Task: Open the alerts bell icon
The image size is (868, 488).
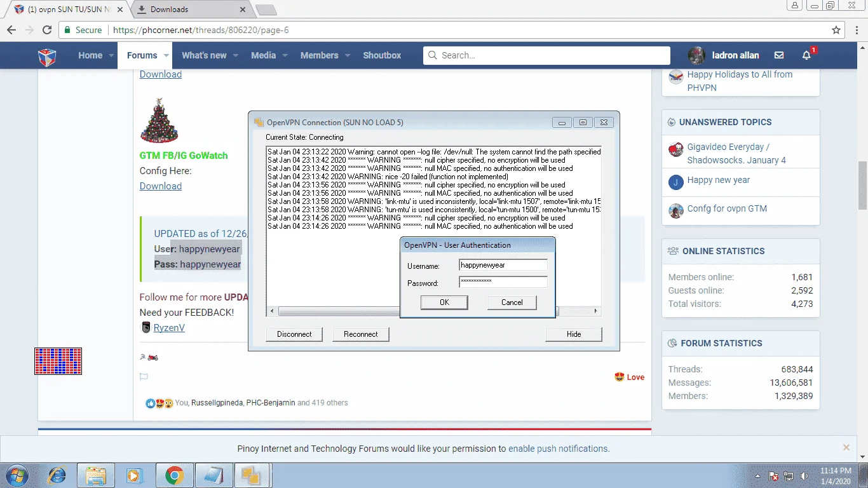Action: pyautogui.click(x=806, y=55)
